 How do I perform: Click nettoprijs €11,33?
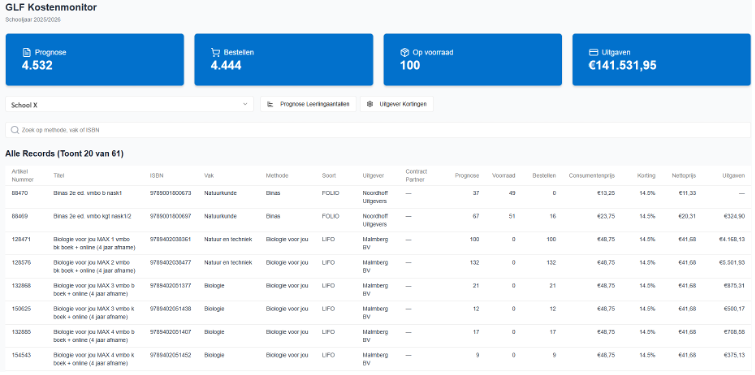click(x=688, y=193)
